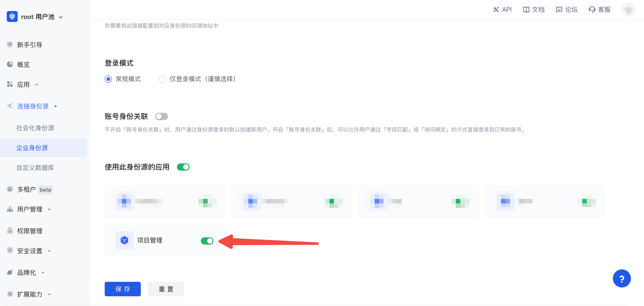Viewport: 644px width, 306px height.
Task: Open 文档 book icon in header
Action: coord(526,9)
